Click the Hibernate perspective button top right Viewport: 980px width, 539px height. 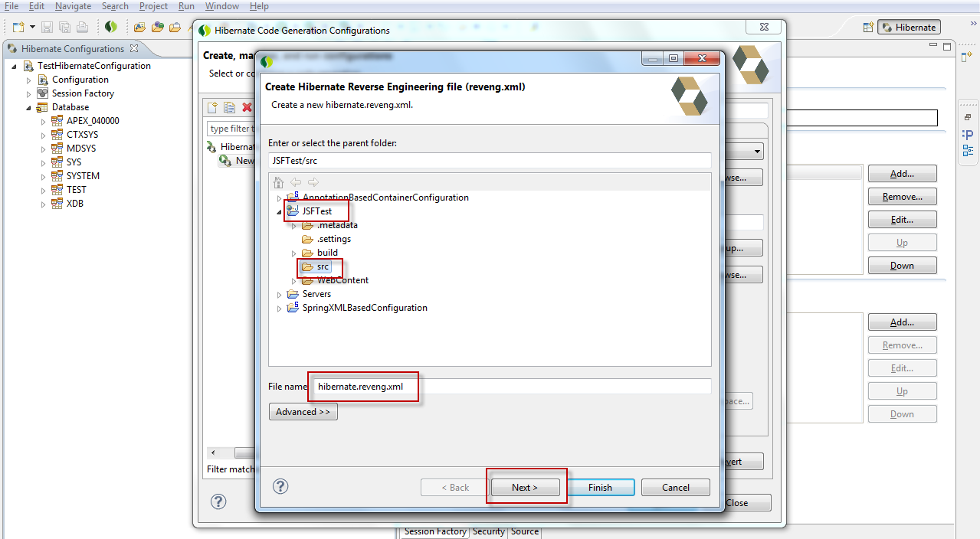coord(909,26)
